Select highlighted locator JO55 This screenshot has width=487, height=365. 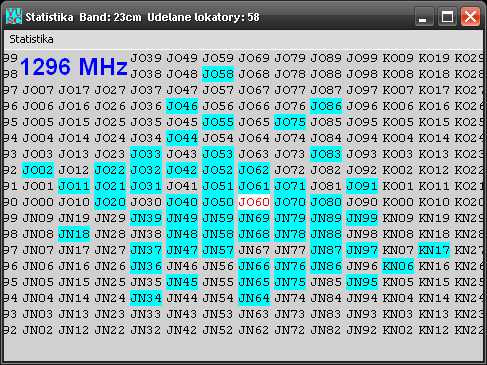click(218, 122)
